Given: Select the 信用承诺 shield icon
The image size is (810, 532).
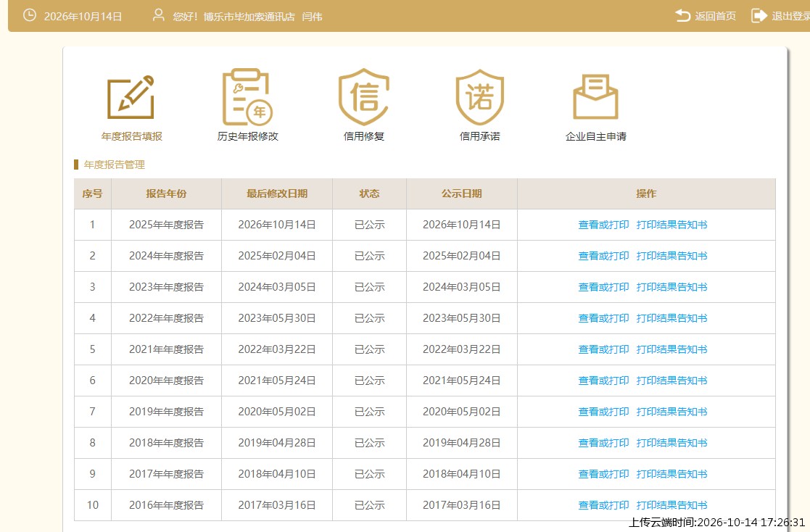Looking at the screenshot, I should pyautogui.click(x=479, y=97).
